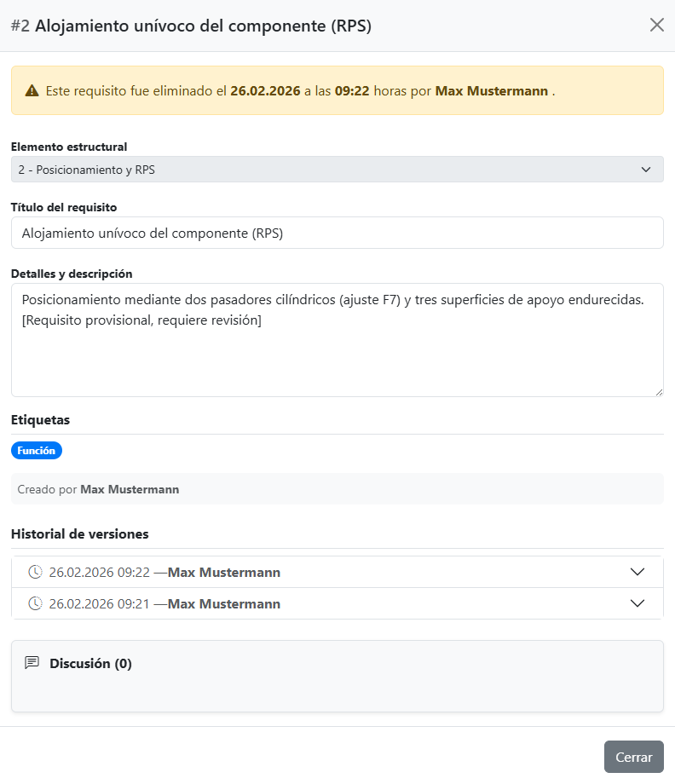Expand the 09:21 version entry chevron

click(637, 603)
